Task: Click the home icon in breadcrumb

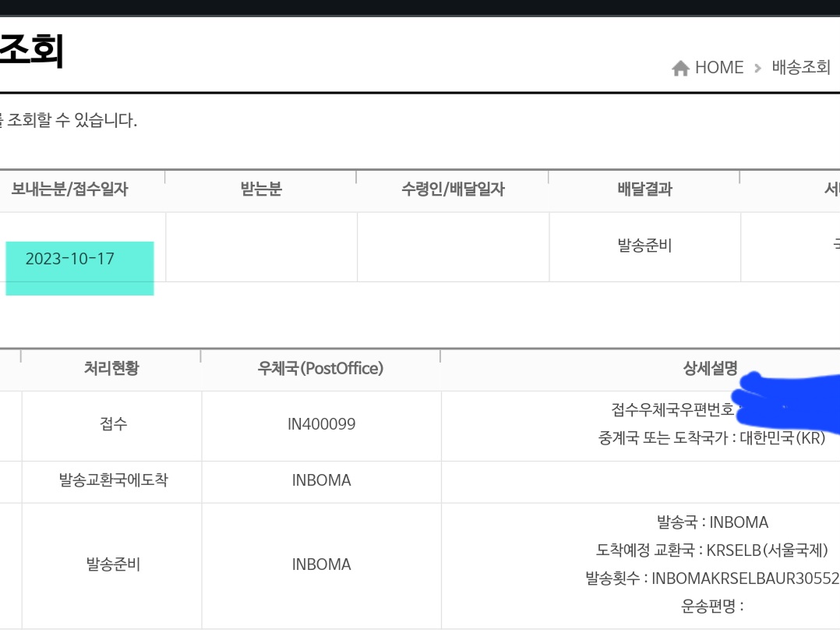Action: click(x=680, y=69)
